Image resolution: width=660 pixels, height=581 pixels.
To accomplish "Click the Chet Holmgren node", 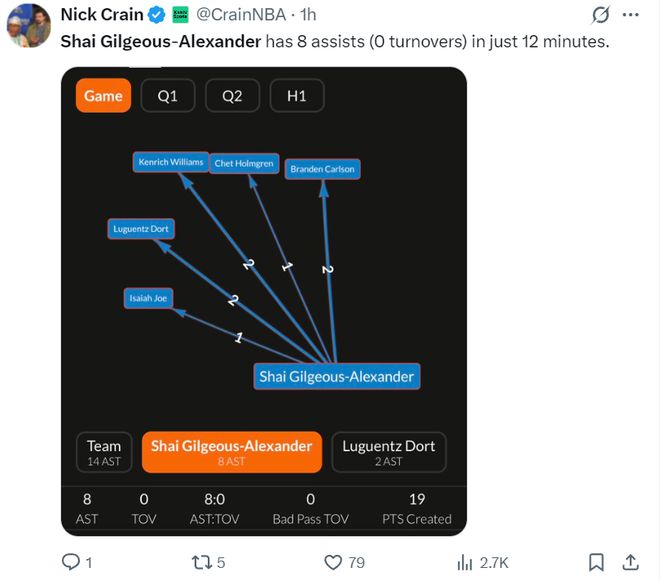I will click(x=244, y=164).
